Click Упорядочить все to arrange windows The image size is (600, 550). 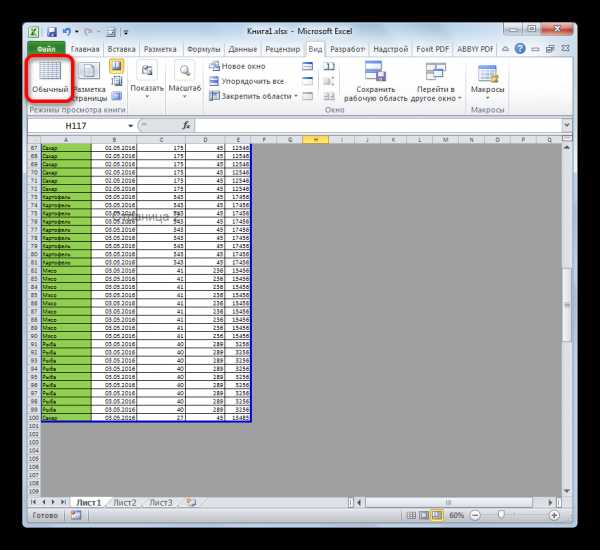click(x=247, y=81)
